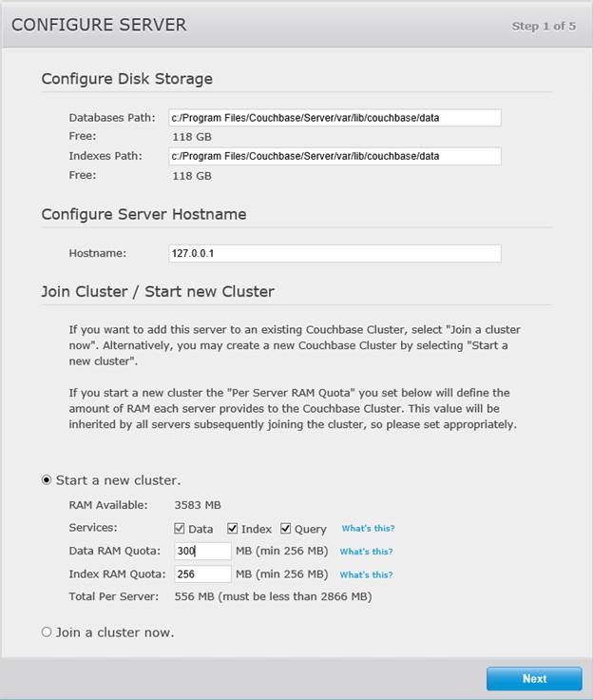Image resolution: width=593 pixels, height=700 pixels.
Task: Uncheck the Index service checkbox
Action: [232, 529]
